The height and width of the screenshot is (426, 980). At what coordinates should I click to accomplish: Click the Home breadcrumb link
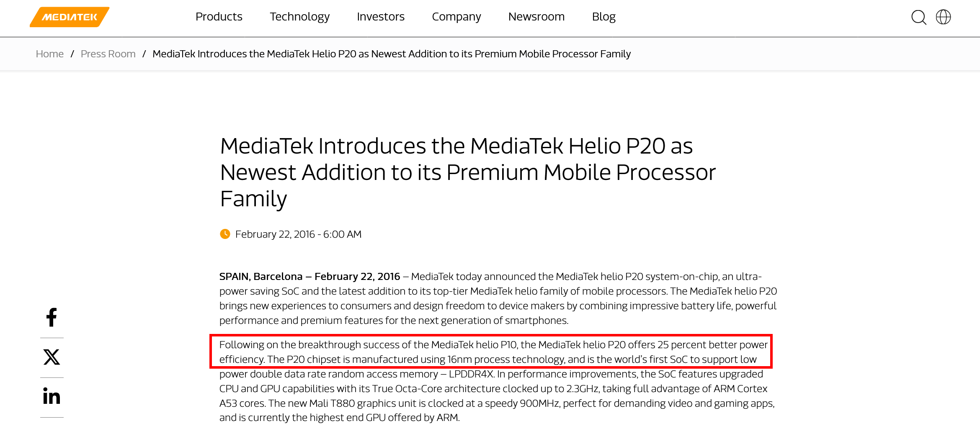tap(49, 54)
